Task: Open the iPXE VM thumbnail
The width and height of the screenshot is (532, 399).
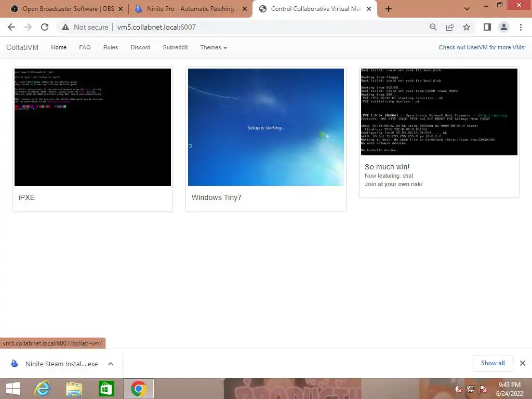Action: click(92, 127)
